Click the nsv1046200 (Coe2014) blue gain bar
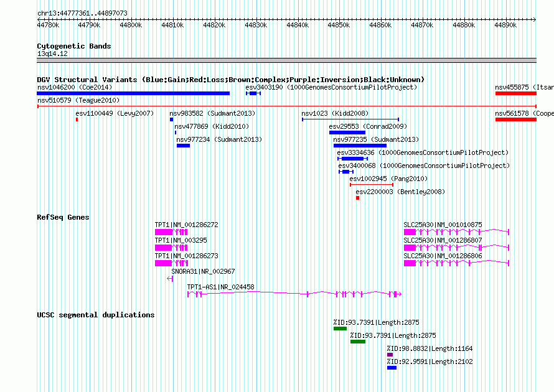The height and width of the screenshot is (392, 554). coord(133,93)
